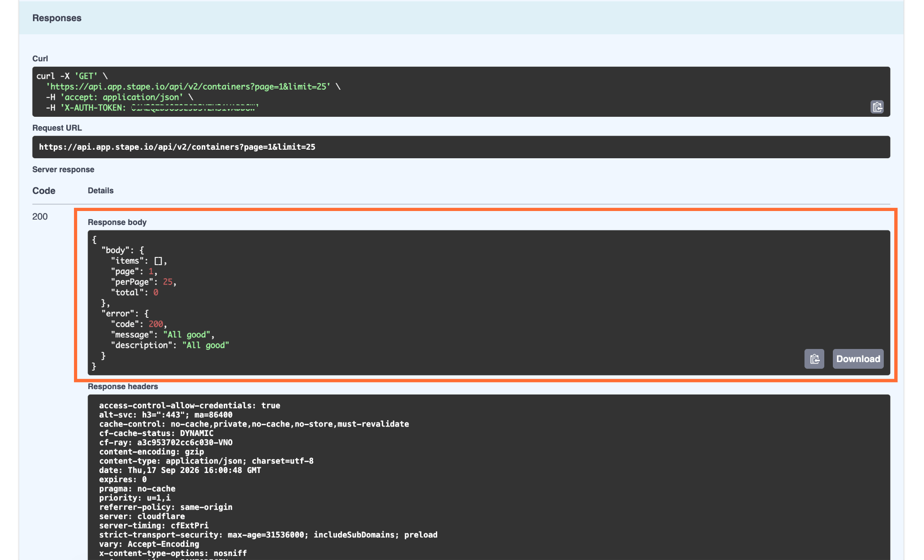Click the server: cloudflare line

pos(142,516)
